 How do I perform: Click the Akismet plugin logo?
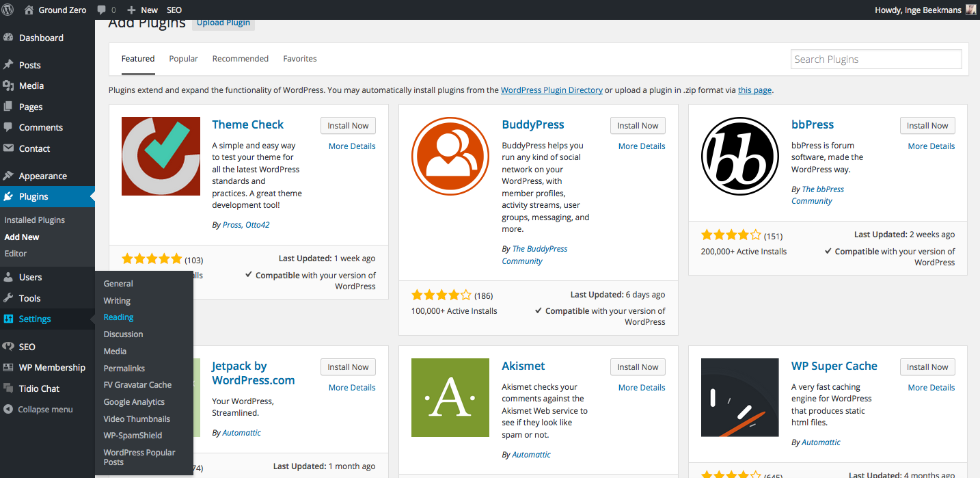pyautogui.click(x=450, y=397)
